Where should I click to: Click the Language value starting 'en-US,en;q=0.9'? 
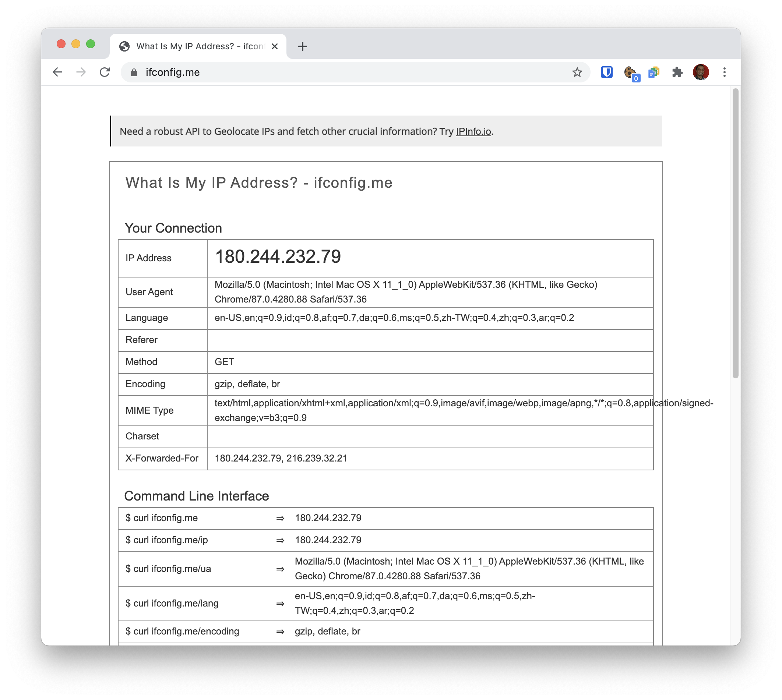(394, 318)
